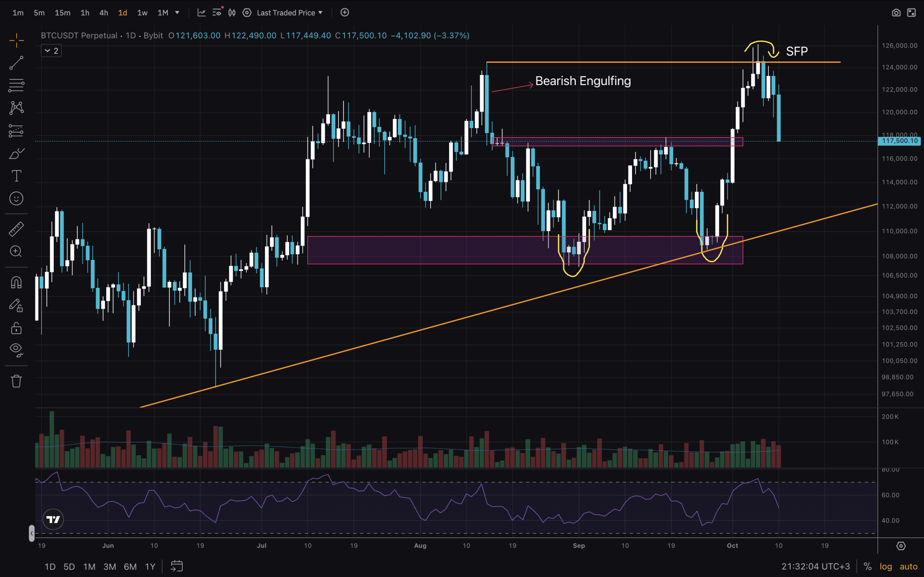Open more timeframes dropdown arrow
Screen dimensions: 924x577
[177, 13]
